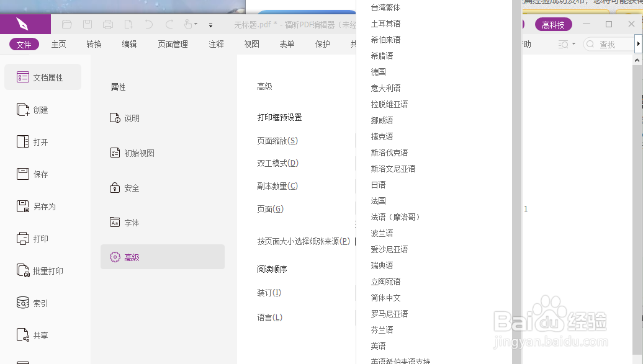
Task: Choose 意大利语 from language list
Action: point(385,87)
